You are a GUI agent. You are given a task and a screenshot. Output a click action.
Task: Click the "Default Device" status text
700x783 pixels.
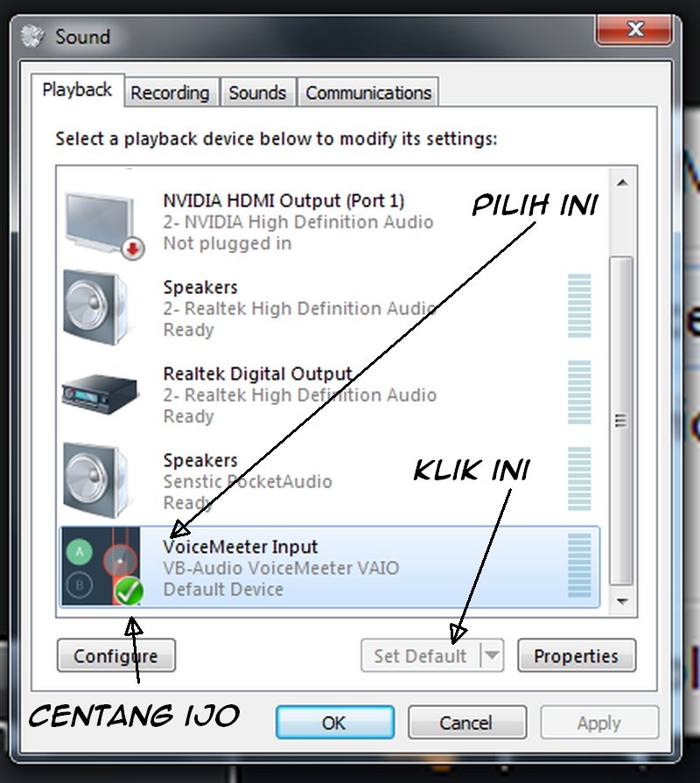click(x=223, y=590)
